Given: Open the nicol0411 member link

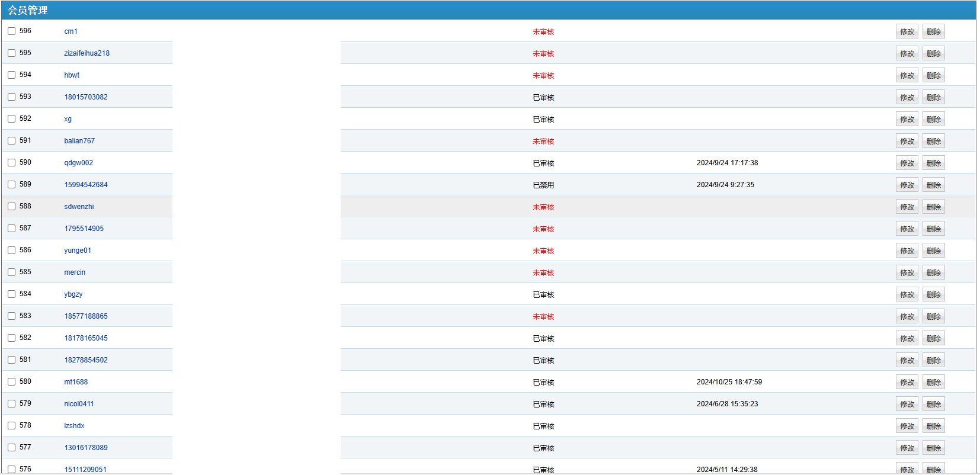Looking at the screenshot, I should pos(79,404).
